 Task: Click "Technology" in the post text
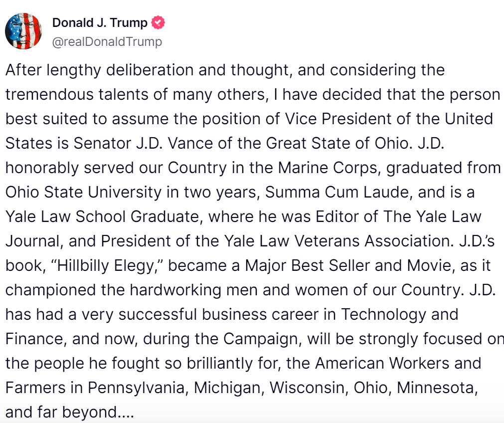(x=383, y=315)
